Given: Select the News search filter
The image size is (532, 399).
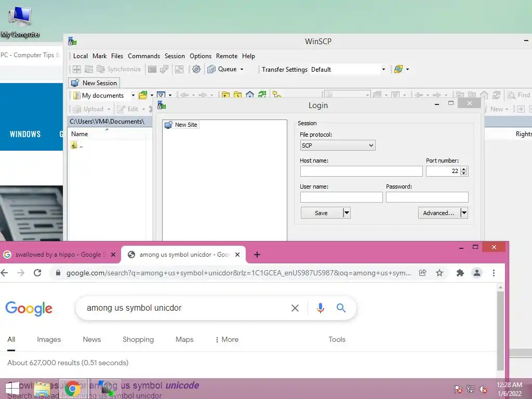Looking at the screenshot, I should (x=91, y=339).
